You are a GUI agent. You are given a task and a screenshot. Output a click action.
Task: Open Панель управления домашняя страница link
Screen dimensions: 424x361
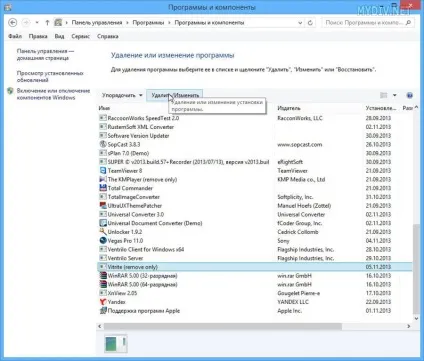pyautogui.click(x=45, y=55)
